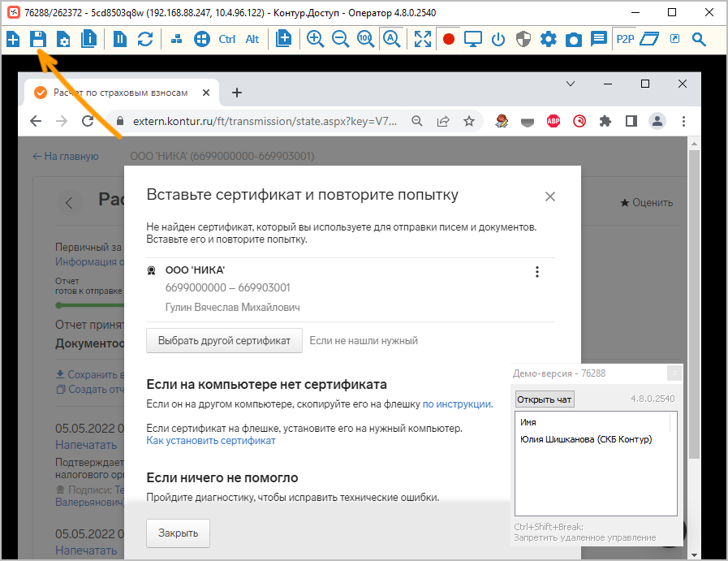The image size is (728, 561).
Task: Click the auto zoom (A) magnifier icon
Action: point(391,39)
